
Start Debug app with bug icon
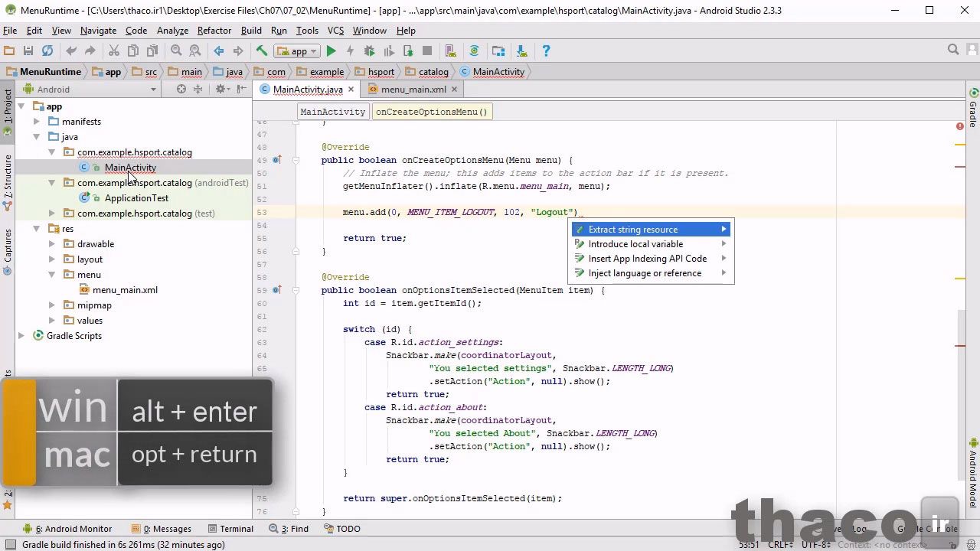tap(370, 51)
